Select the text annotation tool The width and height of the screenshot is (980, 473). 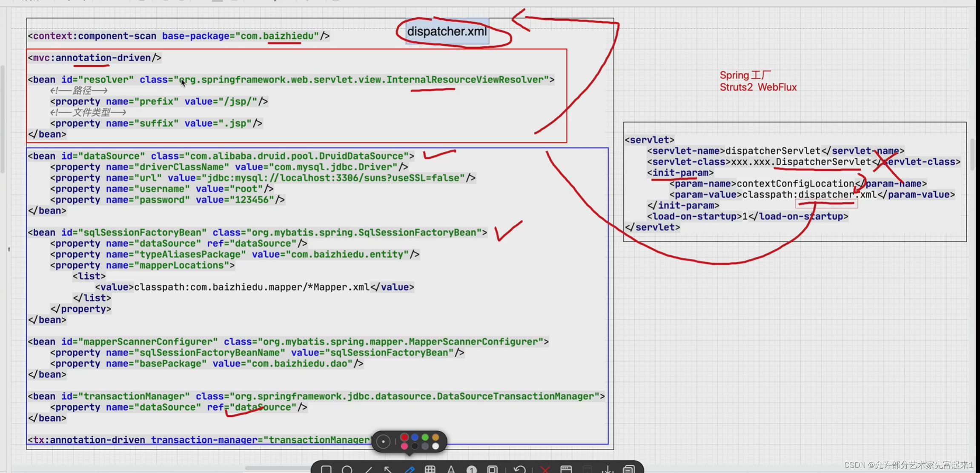(451, 469)
